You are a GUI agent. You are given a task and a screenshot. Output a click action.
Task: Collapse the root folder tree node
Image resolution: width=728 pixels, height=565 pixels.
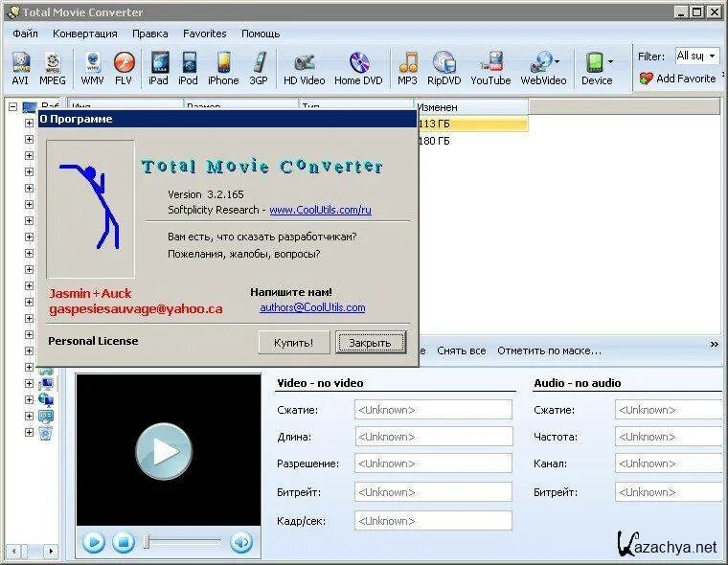13,107
